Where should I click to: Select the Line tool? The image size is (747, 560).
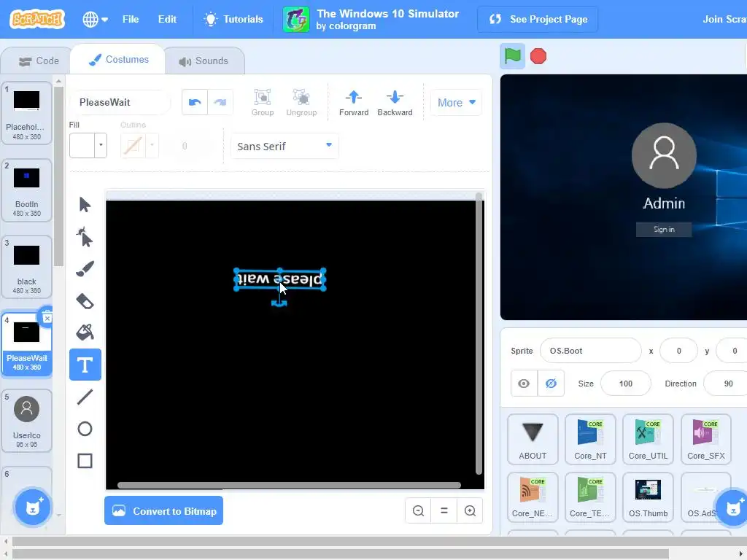coord(85,397)
